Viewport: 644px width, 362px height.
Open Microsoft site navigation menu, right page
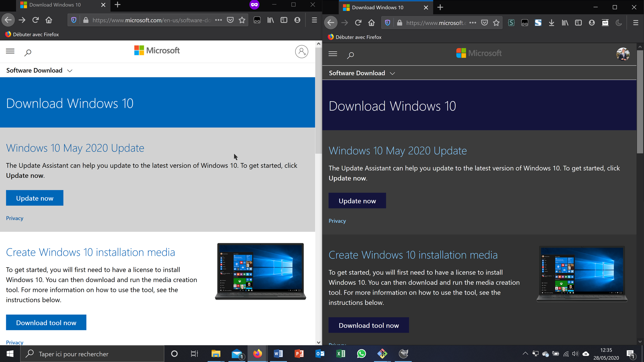pyautogui.click(x=333, y=54)
